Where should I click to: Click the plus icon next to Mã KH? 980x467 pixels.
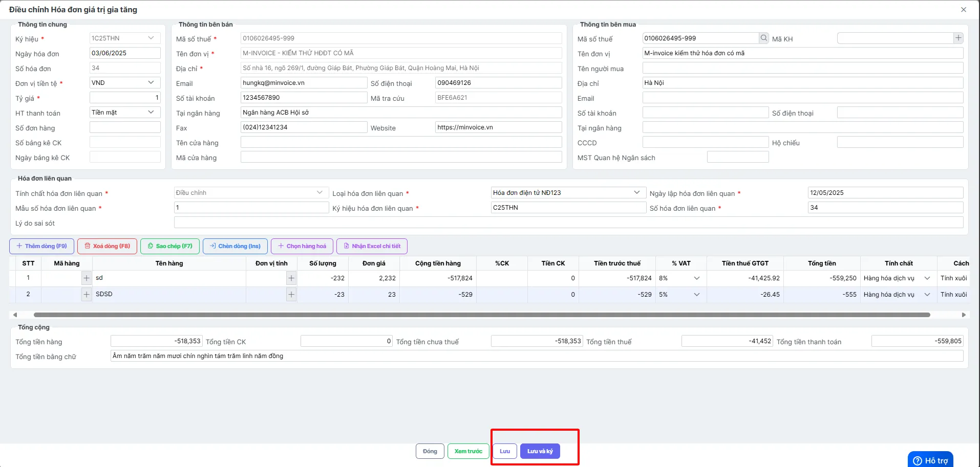coord(958,38)
